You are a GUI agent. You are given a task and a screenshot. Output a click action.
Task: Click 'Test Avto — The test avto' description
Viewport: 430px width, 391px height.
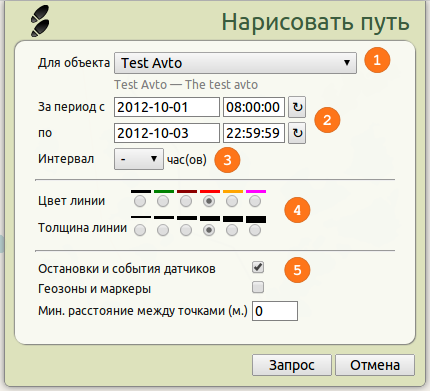pyautogui.click(x=186, y=85)
